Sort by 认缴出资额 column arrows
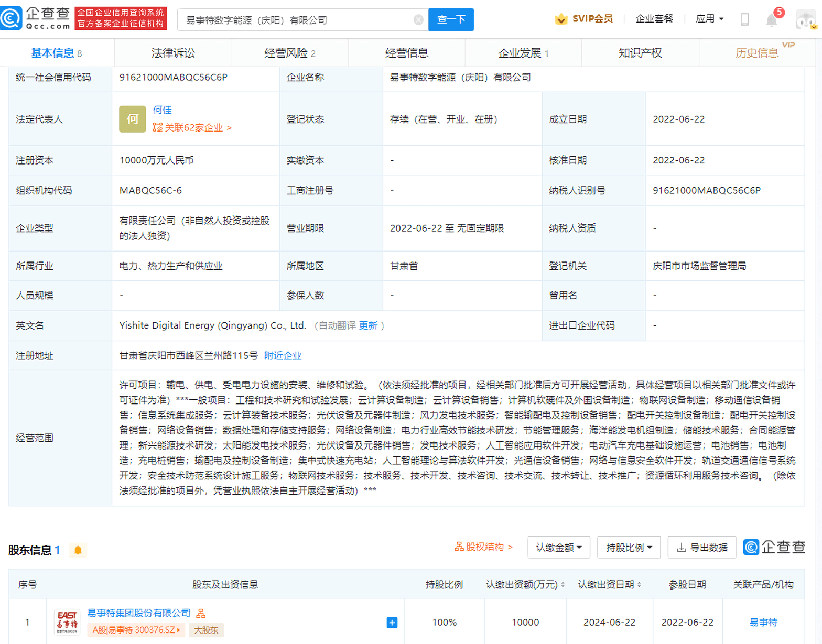Screen dimensions: 822x644 coord(563,584)
